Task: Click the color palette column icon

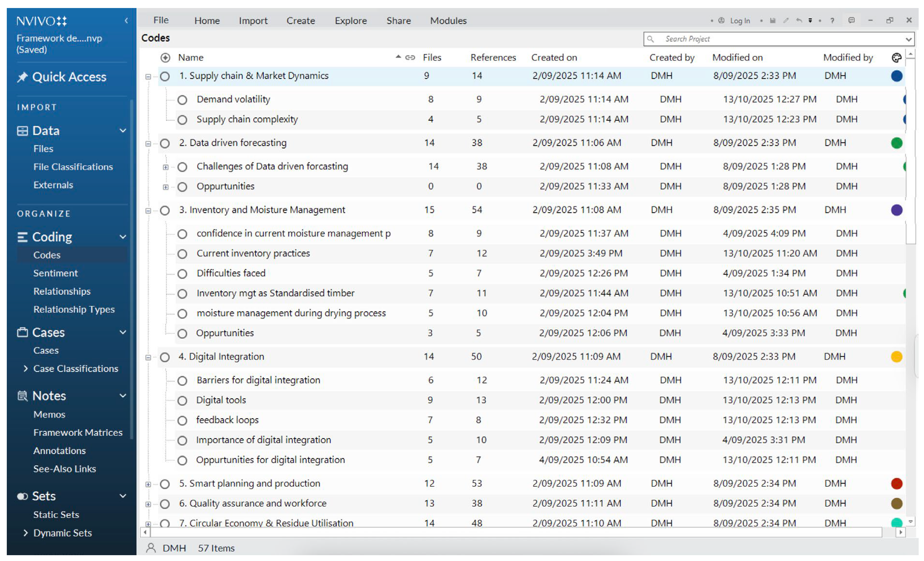Action: (x=896, y=57)
